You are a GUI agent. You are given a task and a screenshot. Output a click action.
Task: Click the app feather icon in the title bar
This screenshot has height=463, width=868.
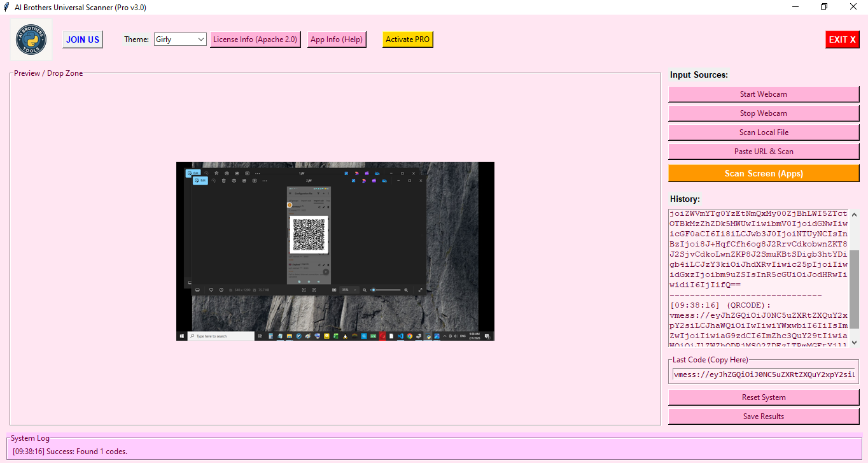coord(6,7)
